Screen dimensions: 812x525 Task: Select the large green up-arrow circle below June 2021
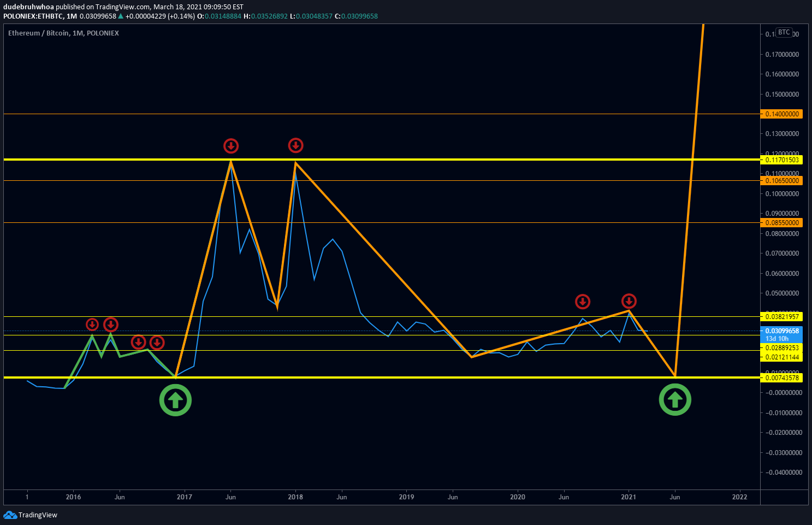click(x=675, y=400)
